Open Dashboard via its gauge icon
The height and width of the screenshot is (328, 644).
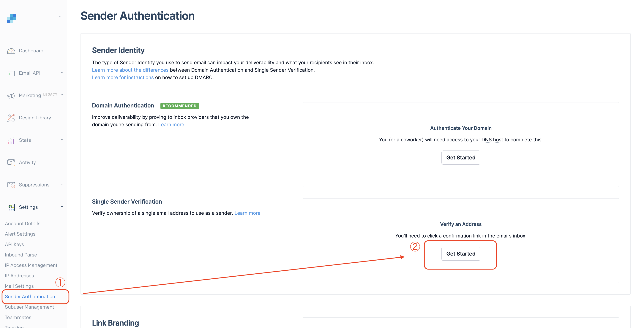click(11, 51)
